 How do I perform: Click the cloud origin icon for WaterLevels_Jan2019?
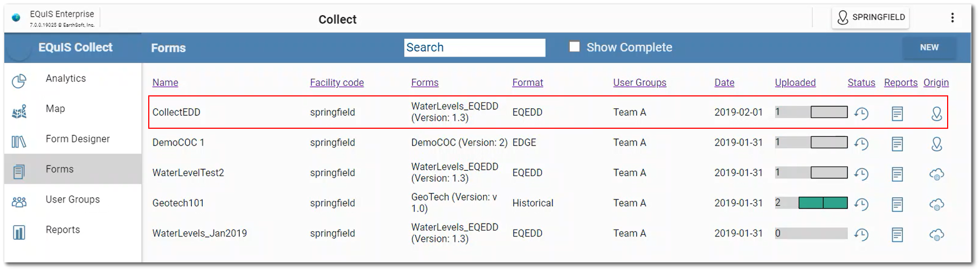pyautogui.click(x=937, y=235)
